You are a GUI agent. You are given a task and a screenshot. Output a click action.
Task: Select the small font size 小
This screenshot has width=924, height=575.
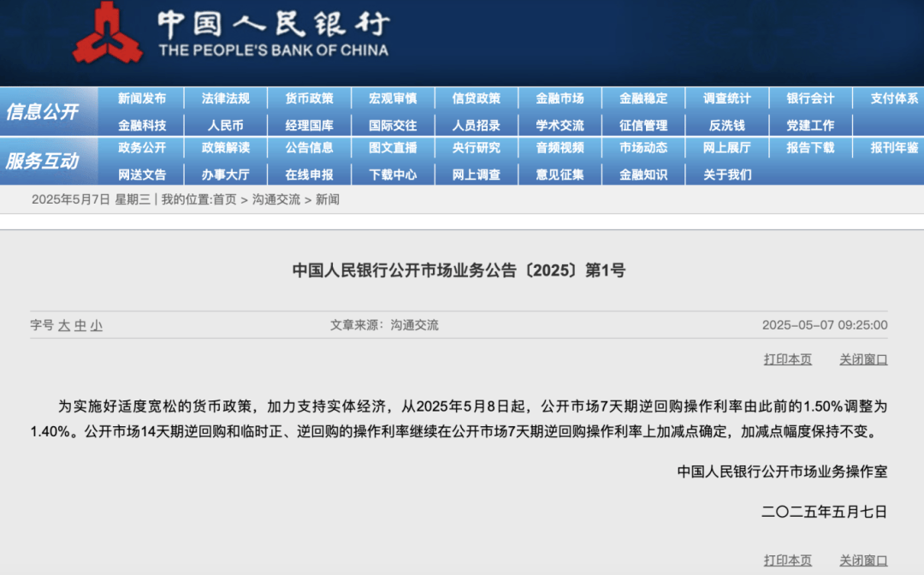coord(94,325)
